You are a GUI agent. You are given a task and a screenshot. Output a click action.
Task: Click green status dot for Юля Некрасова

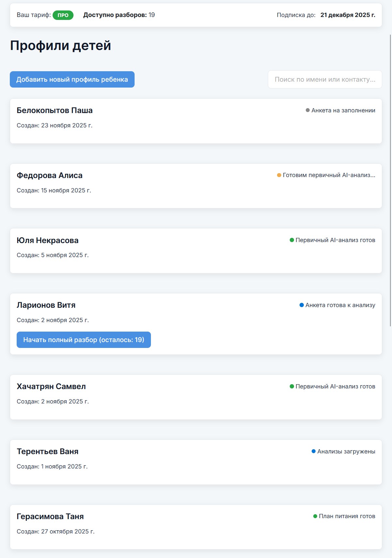pos(292,240)
